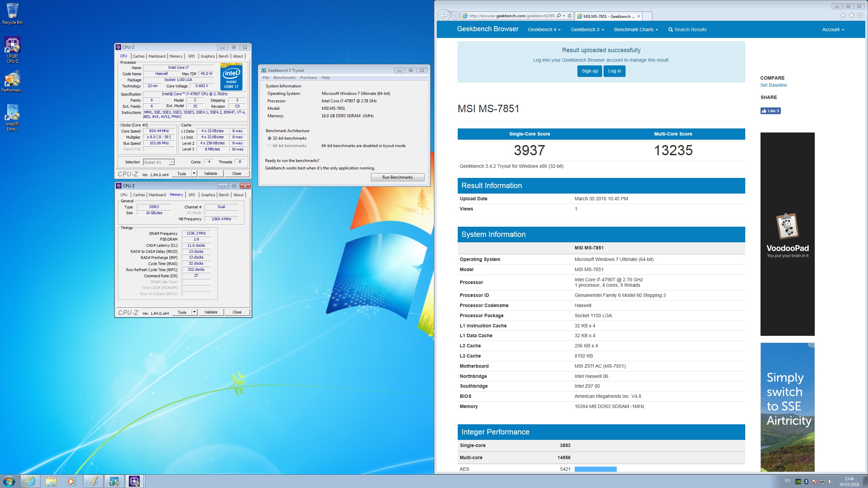This screenshot has height=488, width=868.
Task: Switch to Paint in the taskbar
Action: click(93, 481)
